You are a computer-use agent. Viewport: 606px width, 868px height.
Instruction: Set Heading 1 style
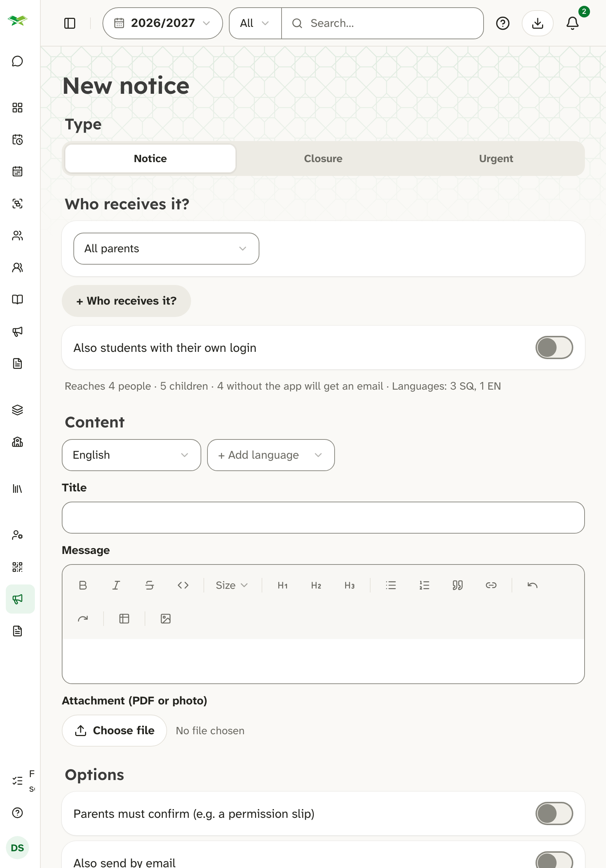283,585
